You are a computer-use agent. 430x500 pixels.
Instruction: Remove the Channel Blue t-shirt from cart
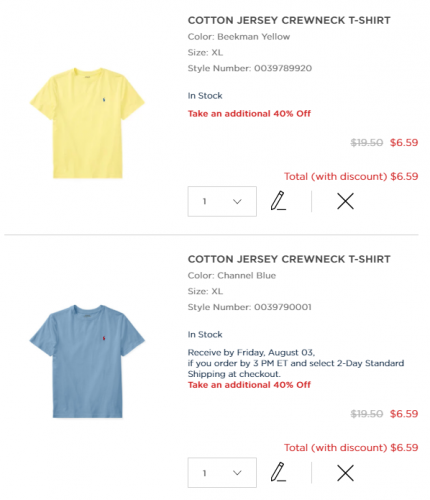click(345, 473)
